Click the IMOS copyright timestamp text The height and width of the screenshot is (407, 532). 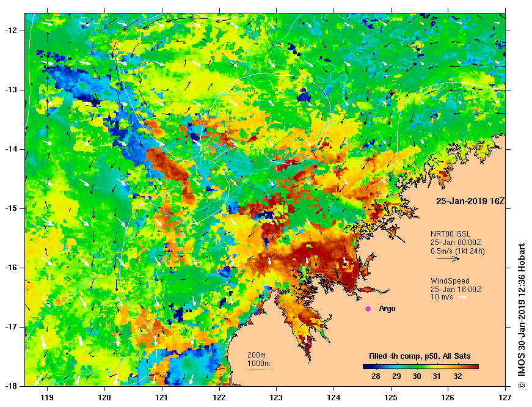[522, 316]
